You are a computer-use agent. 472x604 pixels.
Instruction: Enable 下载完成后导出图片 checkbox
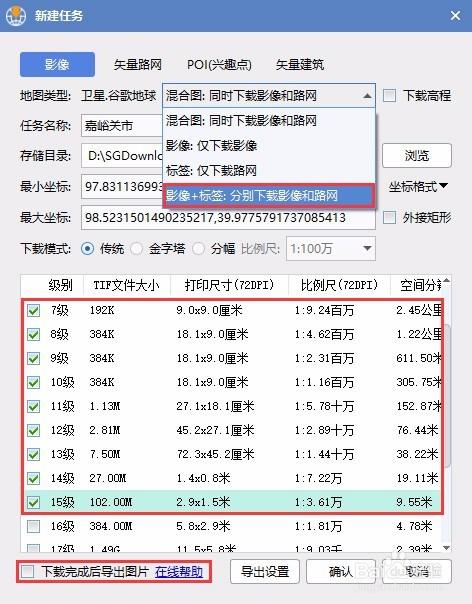pos(27,571)
